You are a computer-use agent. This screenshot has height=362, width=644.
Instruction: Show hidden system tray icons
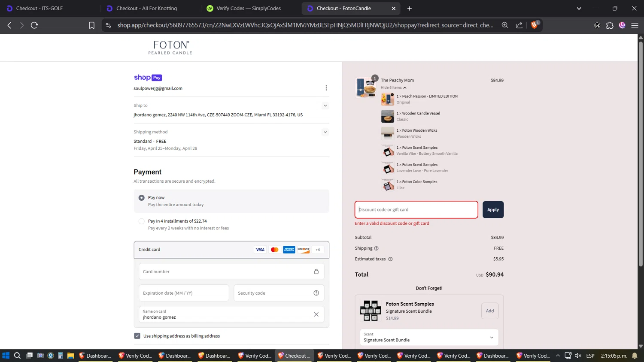(558, 356)
